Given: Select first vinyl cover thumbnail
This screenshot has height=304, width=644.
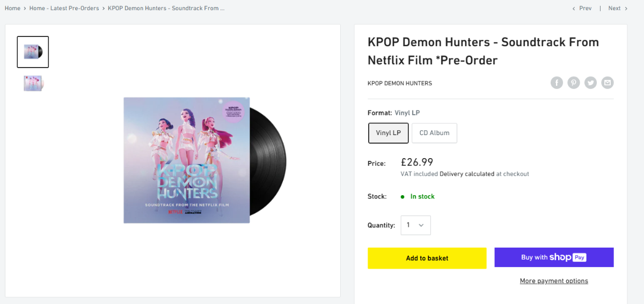Looking at the screenshot, I should click(33, 52).
